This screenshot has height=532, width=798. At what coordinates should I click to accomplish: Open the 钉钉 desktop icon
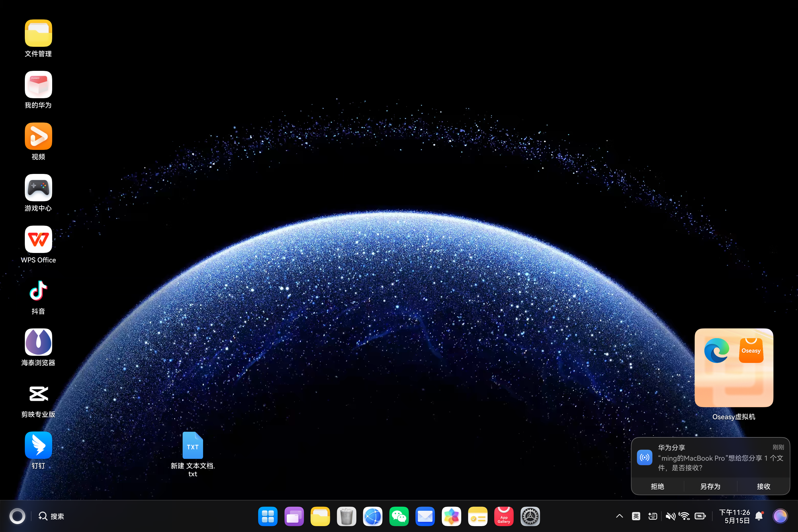point(38,445)
